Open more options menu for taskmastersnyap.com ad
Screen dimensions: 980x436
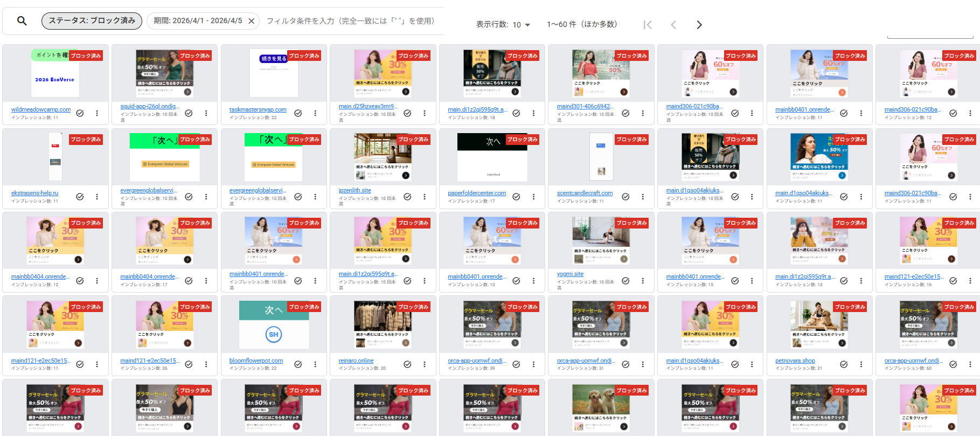pyautogui.click(x=315, y=113)
